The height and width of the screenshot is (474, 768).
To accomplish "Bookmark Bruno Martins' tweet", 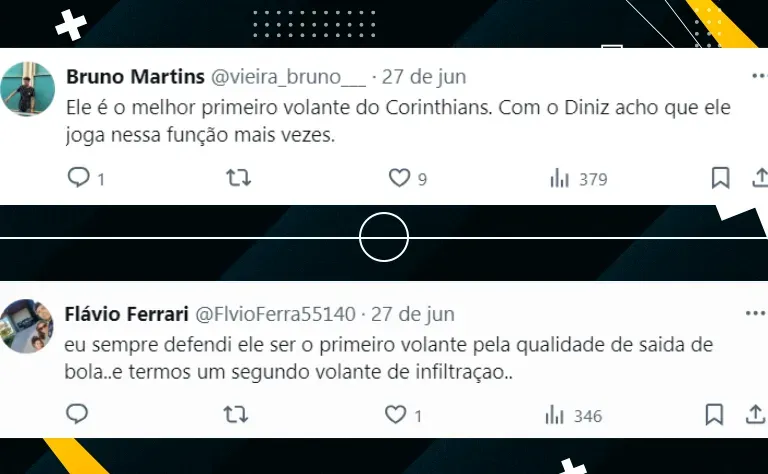I will coord(720,177).
